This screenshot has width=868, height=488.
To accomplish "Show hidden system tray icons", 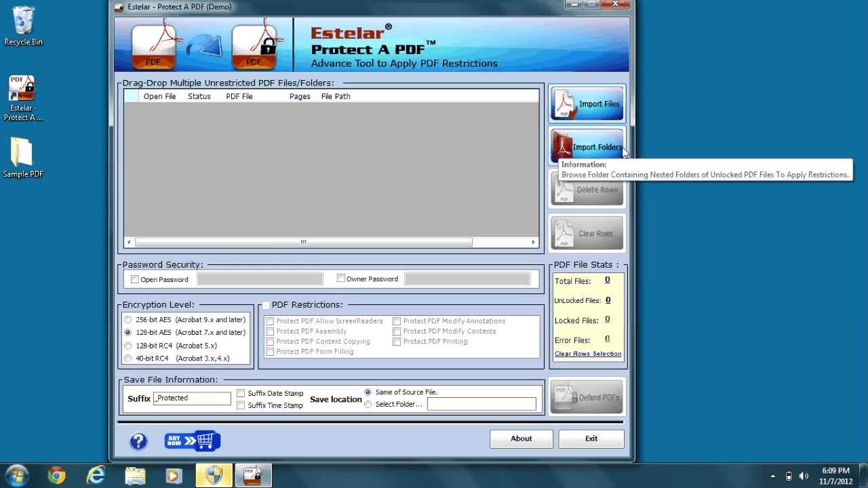I will pos(772,476).
